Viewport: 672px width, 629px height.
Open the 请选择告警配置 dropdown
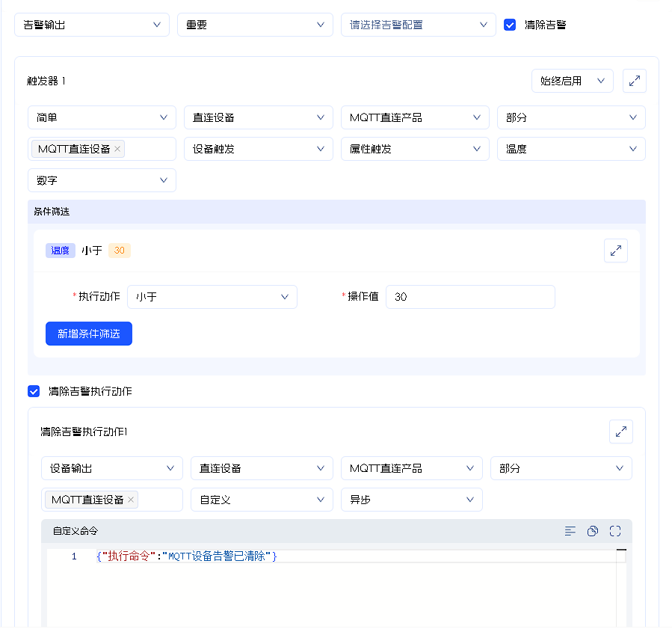click(418, 25)
